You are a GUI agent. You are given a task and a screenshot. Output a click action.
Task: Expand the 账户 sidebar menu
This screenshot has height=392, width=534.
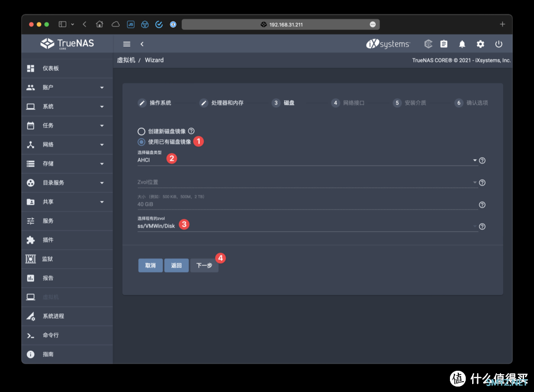pyautogui.click(x=67, y=87)
